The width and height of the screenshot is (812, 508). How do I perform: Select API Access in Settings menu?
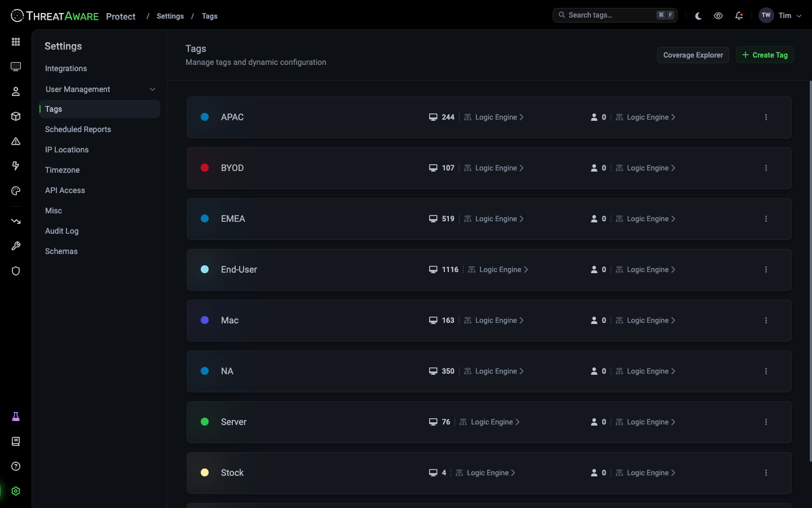point(65,190)
